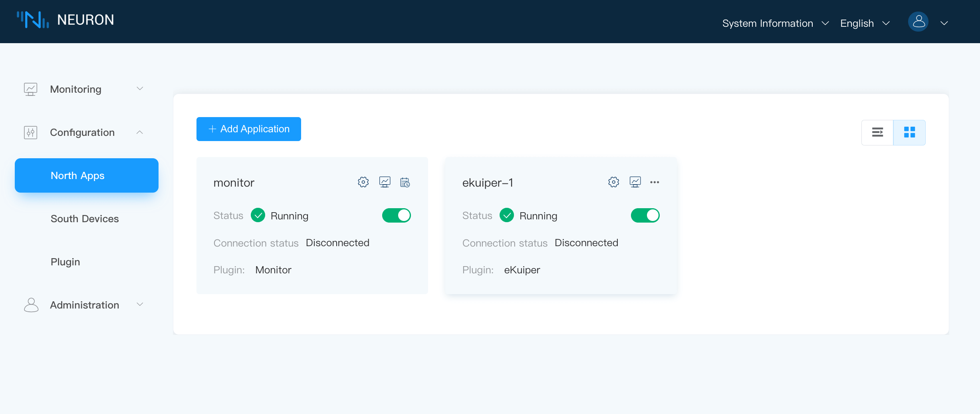This screenshot has height=414, width=980.
Task: Open settings gear for monitor app
Action: (x=363, y=182)
